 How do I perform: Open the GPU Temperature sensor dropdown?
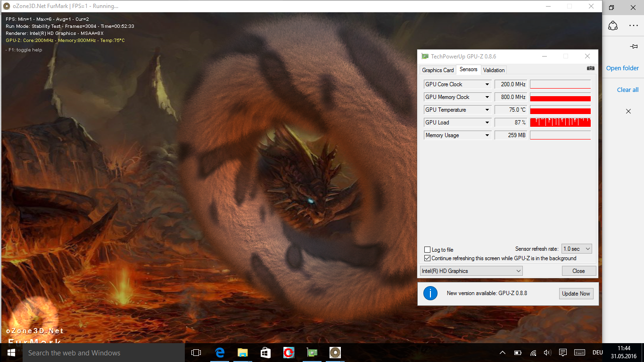tap(487, 110)
